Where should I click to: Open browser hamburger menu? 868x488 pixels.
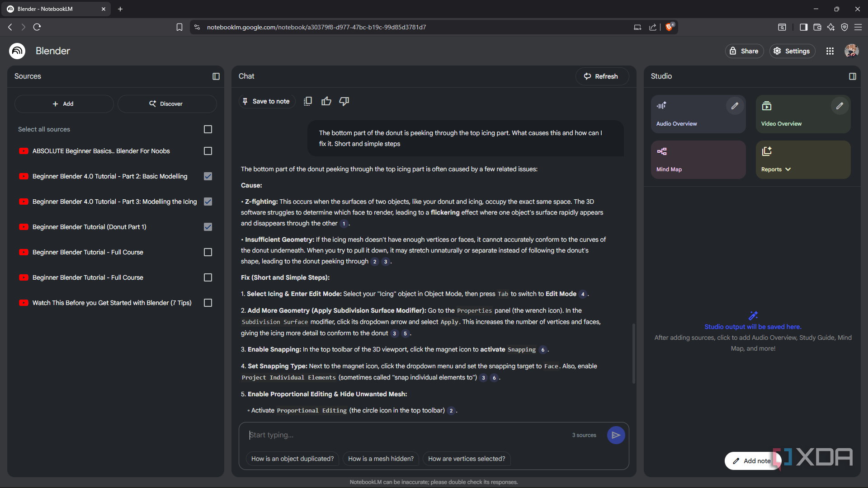coord(858,27)
